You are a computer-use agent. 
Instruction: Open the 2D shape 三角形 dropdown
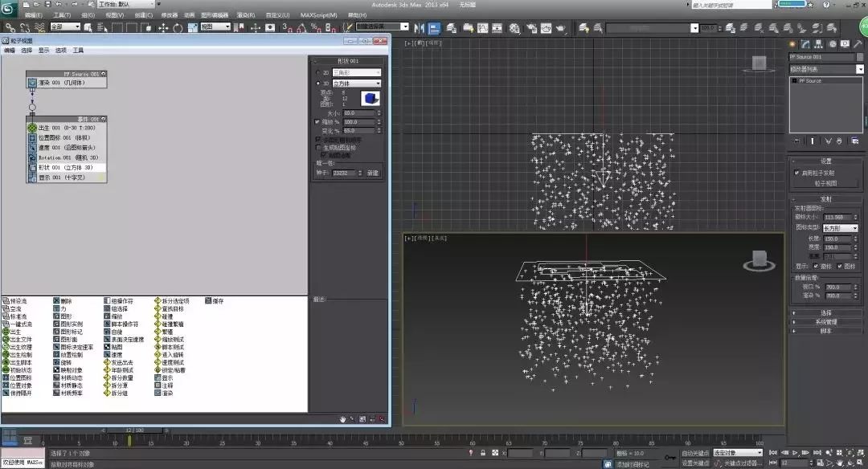coord(357,72)
